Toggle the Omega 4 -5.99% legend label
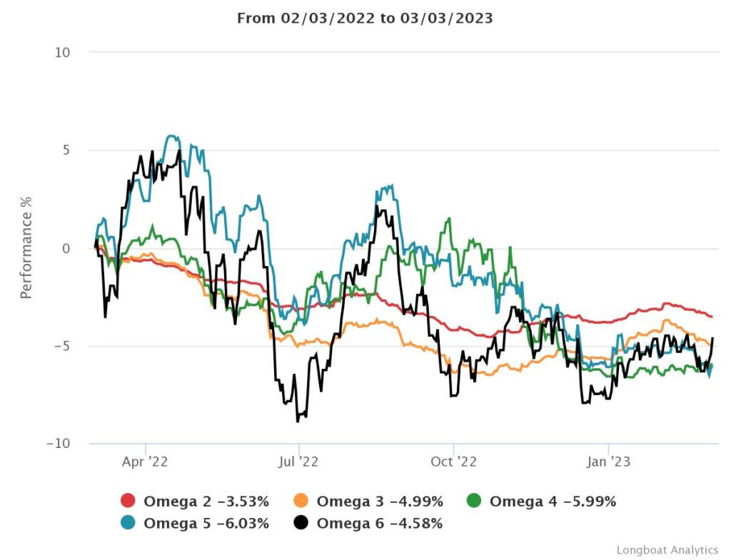The height and width of the screenshot is (560, 731). click(553, 502)
